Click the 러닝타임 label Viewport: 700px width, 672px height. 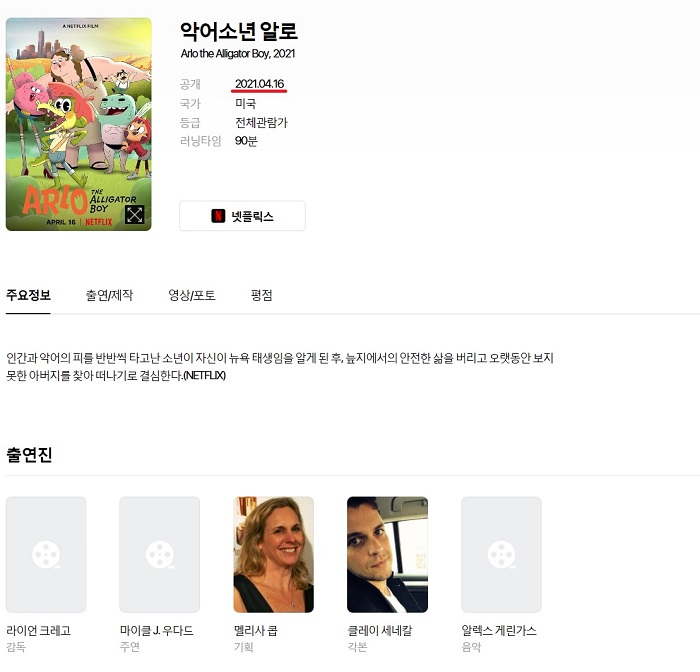coord(200,141)
